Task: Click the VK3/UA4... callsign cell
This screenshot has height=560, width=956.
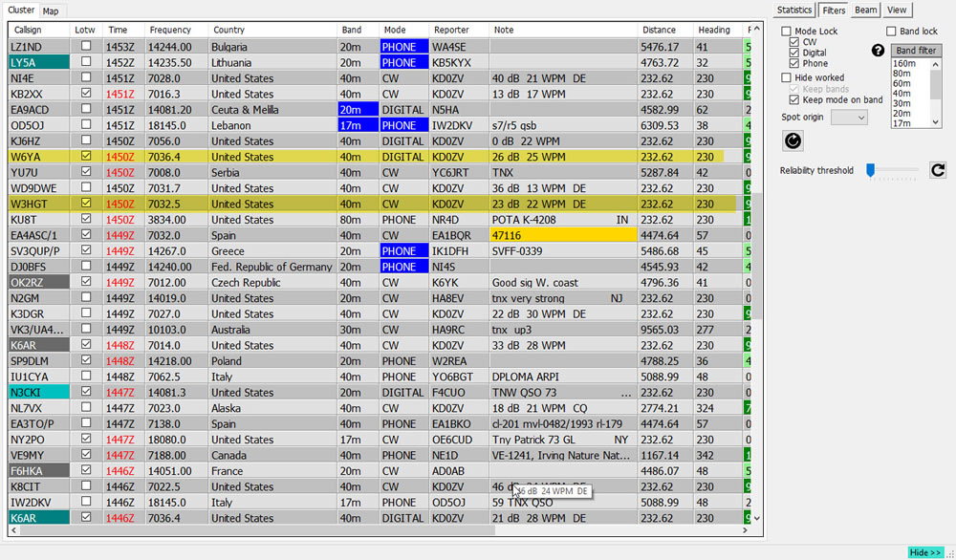Action: point(39,330)
